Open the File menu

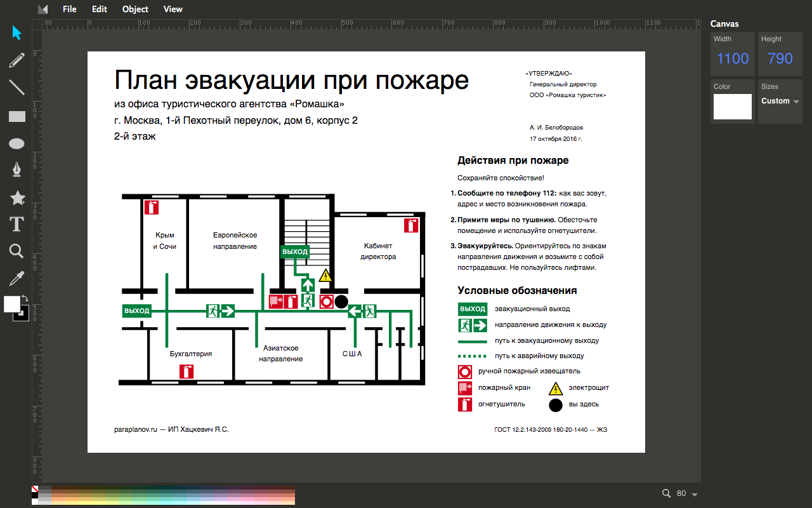(70, 9)
